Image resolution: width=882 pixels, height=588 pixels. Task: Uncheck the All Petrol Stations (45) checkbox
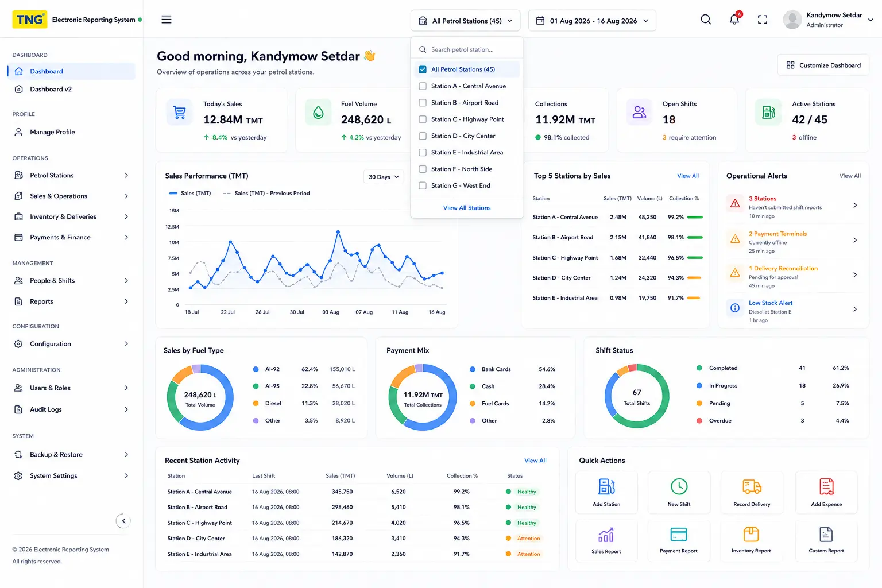coord(423,69)
